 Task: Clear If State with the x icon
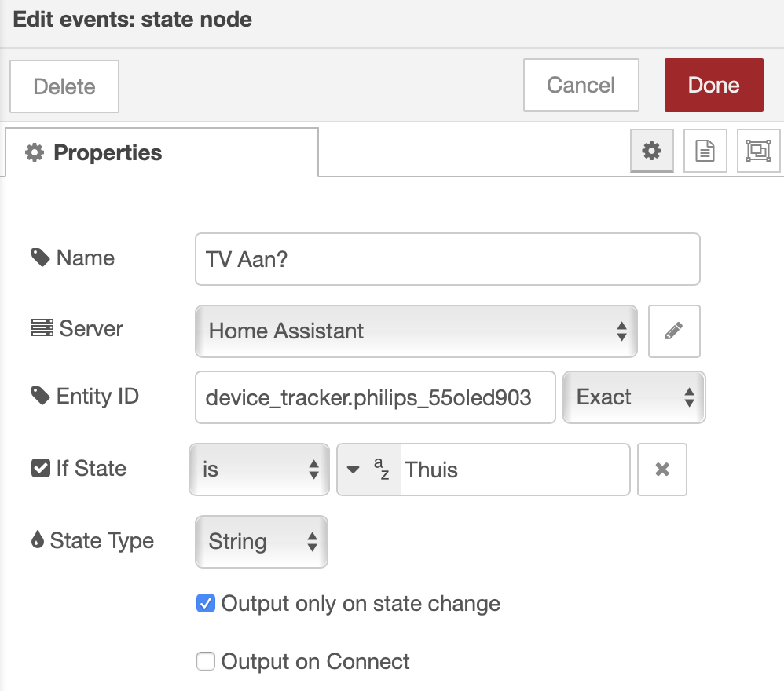tap(661, 470)
